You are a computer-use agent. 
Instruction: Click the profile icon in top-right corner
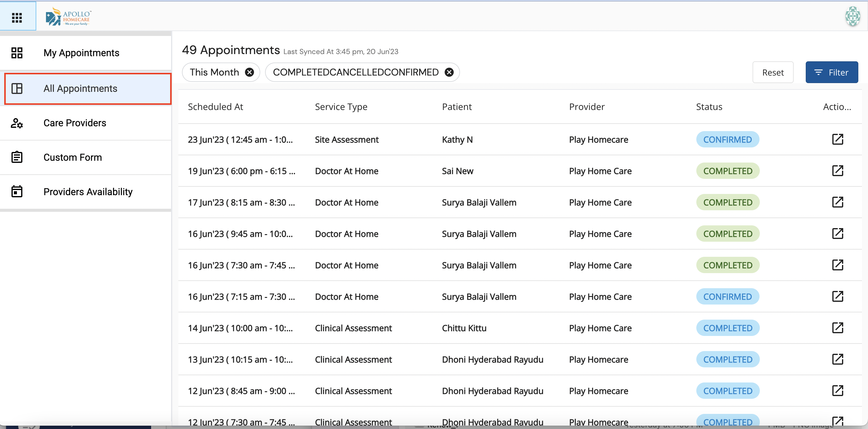pyautogui.click(x=853, y=16)
